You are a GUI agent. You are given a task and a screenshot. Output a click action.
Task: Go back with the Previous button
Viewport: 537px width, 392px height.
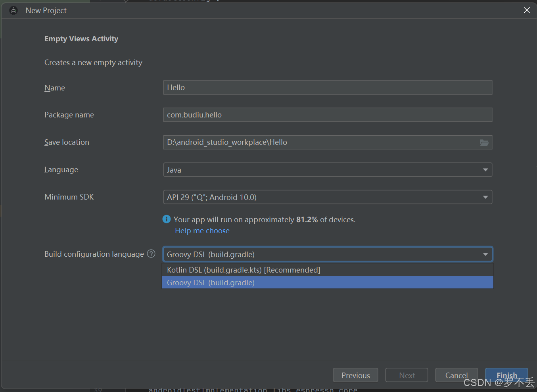(x=355, y=375)
